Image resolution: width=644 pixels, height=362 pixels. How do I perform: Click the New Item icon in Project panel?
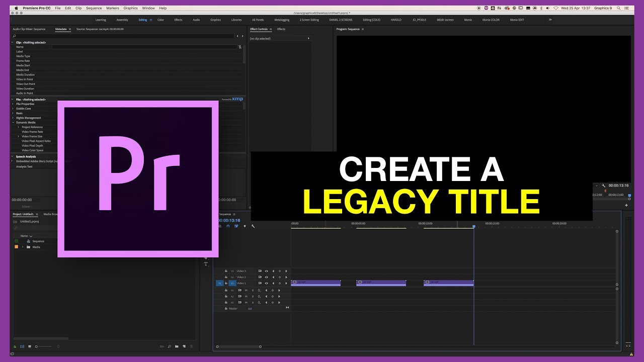(184, 346)
